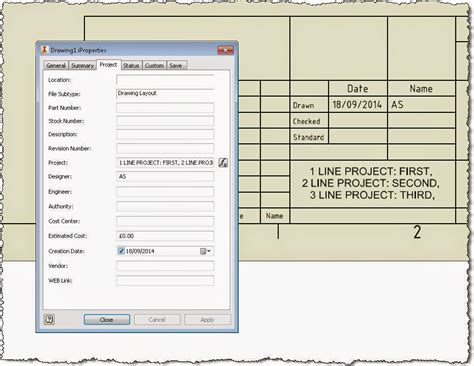Image resolution: width=474 pixels, height=366 pixels.
Task: Focus the Vendor input field
Action: [x=165, y=266]
